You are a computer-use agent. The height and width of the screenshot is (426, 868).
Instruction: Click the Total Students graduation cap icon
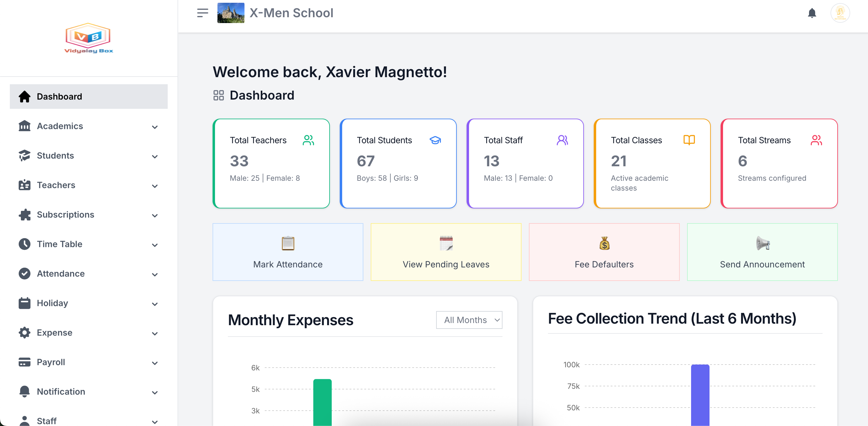(435, 140)
